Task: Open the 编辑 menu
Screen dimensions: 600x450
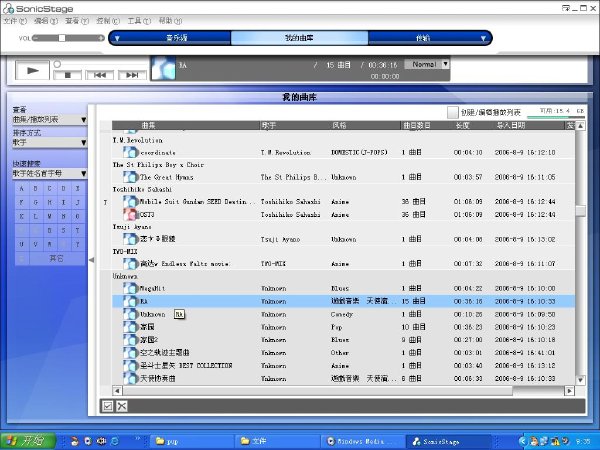Action: click(46, 21)
